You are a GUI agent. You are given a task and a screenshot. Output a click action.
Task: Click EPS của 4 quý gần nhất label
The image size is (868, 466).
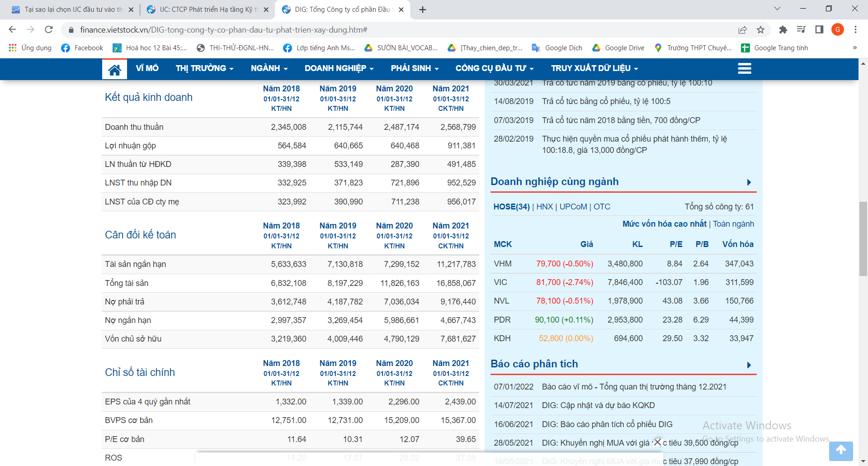(148, 402)
